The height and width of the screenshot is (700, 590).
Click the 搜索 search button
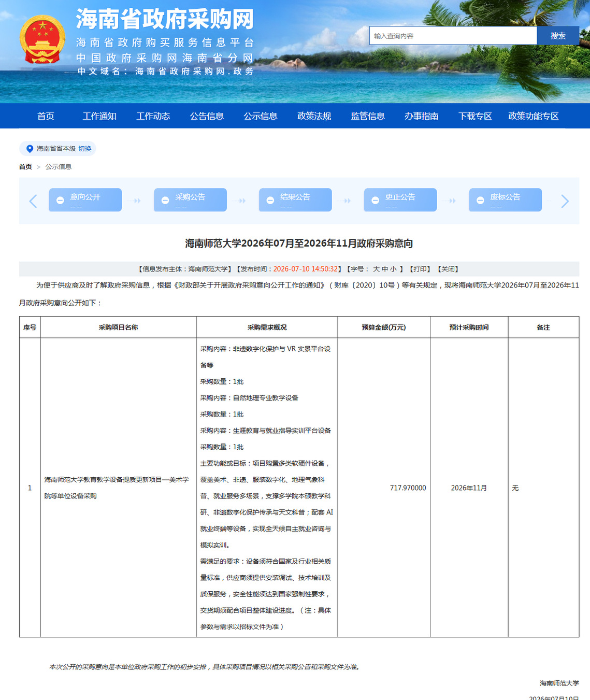(558, 36)
